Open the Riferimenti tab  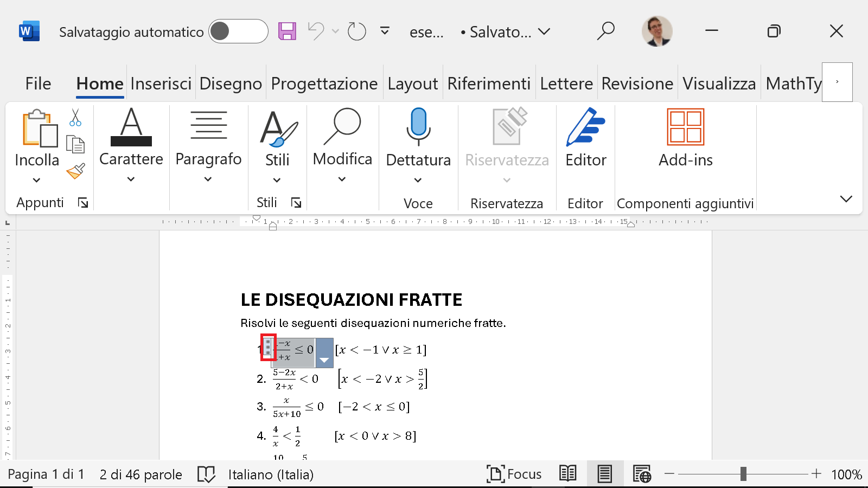tap(489, 84)
